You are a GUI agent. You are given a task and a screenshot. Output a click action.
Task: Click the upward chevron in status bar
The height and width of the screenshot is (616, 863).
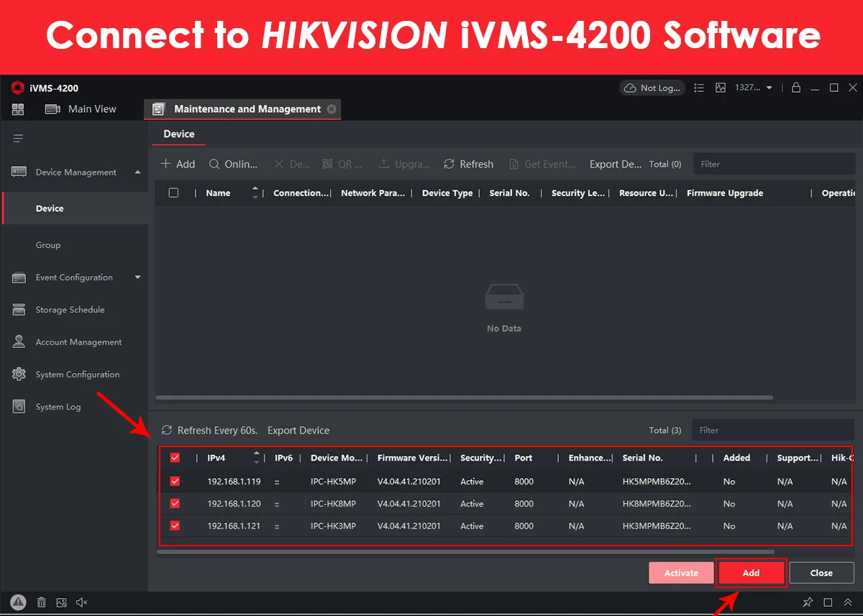point(848,602)
